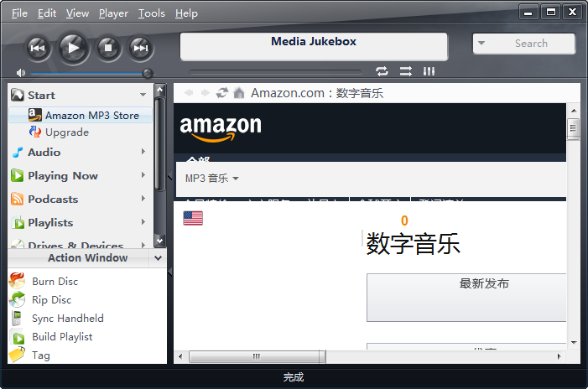Click the 最新发布 button

[x=466, y=297]
